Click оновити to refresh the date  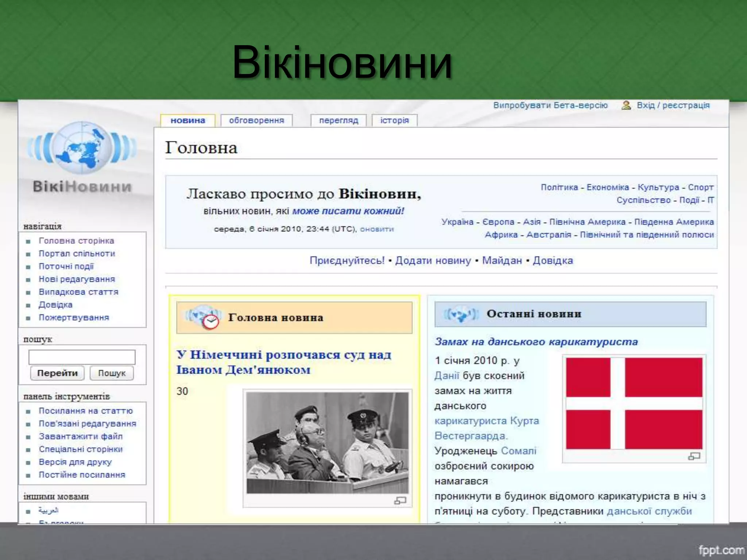point(377,229)
